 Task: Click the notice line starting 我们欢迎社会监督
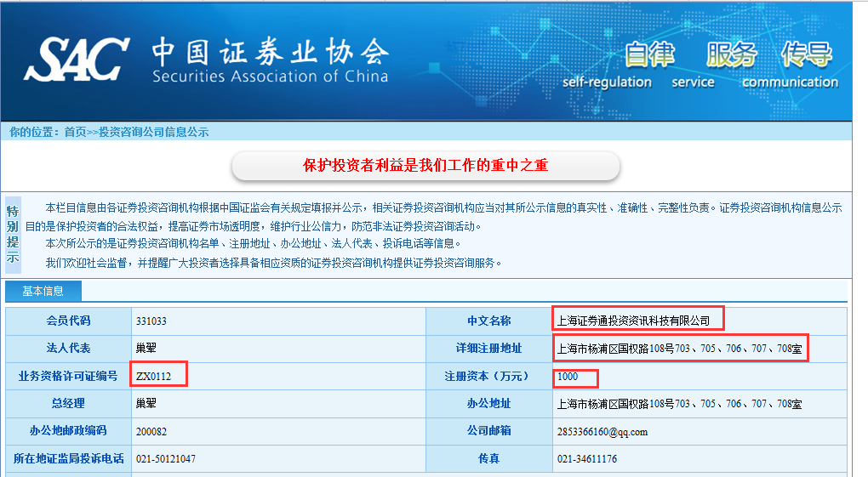(x=273, y=263)
